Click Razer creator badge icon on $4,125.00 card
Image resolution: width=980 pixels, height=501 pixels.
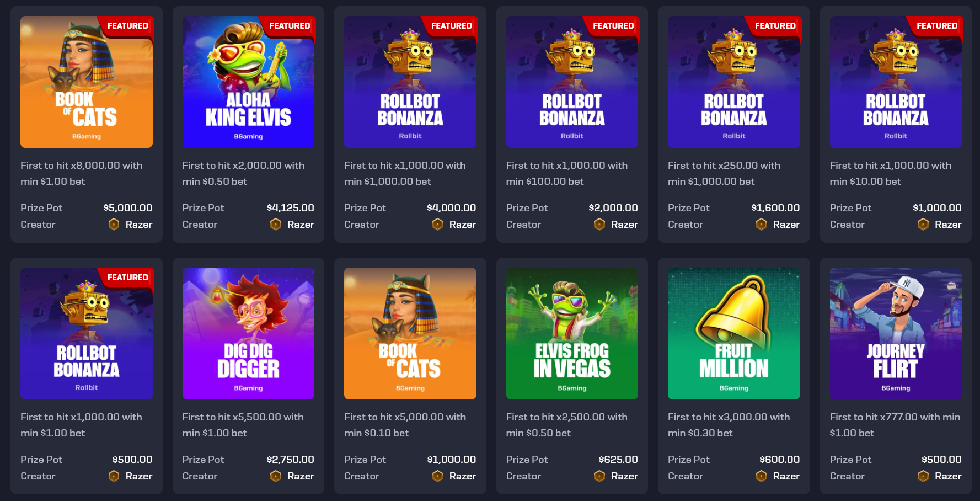click(x=276, y=224)
